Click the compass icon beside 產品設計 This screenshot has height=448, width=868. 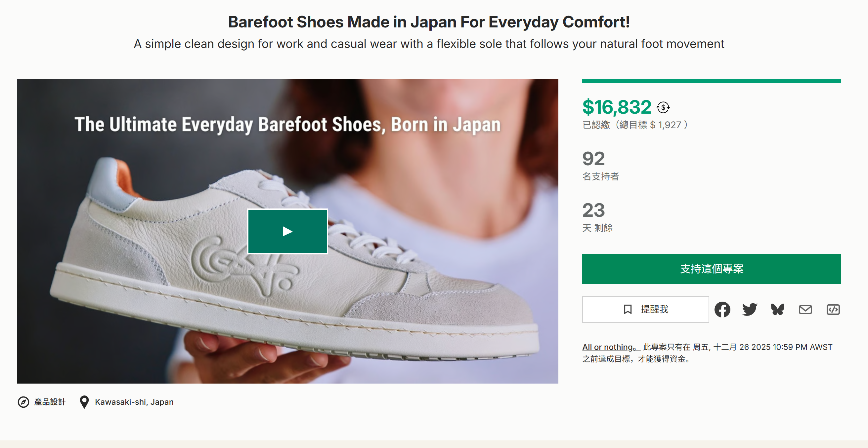[23, 402]
